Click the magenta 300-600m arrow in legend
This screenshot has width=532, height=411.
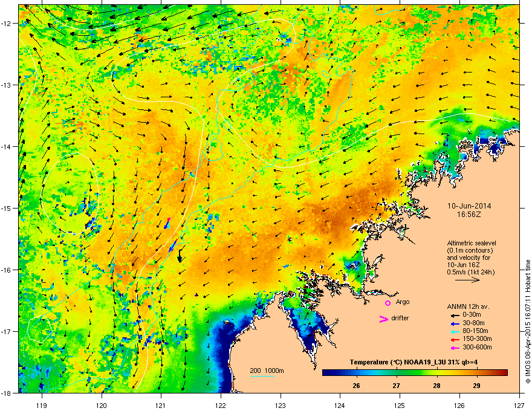[x=454, y=348]
